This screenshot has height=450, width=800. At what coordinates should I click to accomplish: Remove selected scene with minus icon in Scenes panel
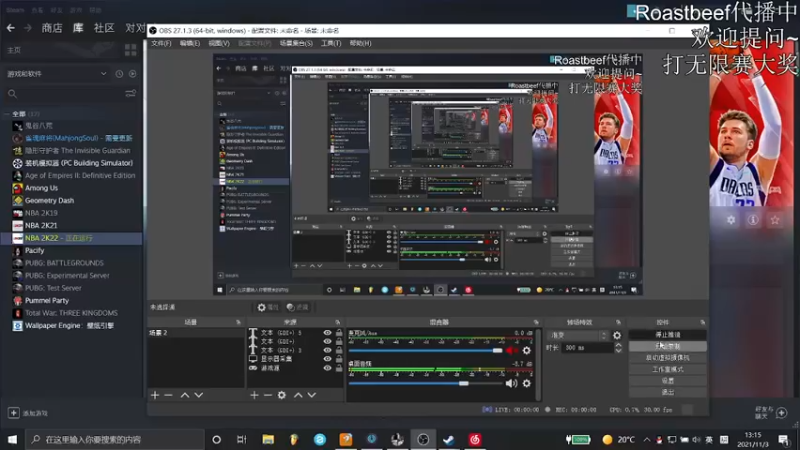(168, 395)
